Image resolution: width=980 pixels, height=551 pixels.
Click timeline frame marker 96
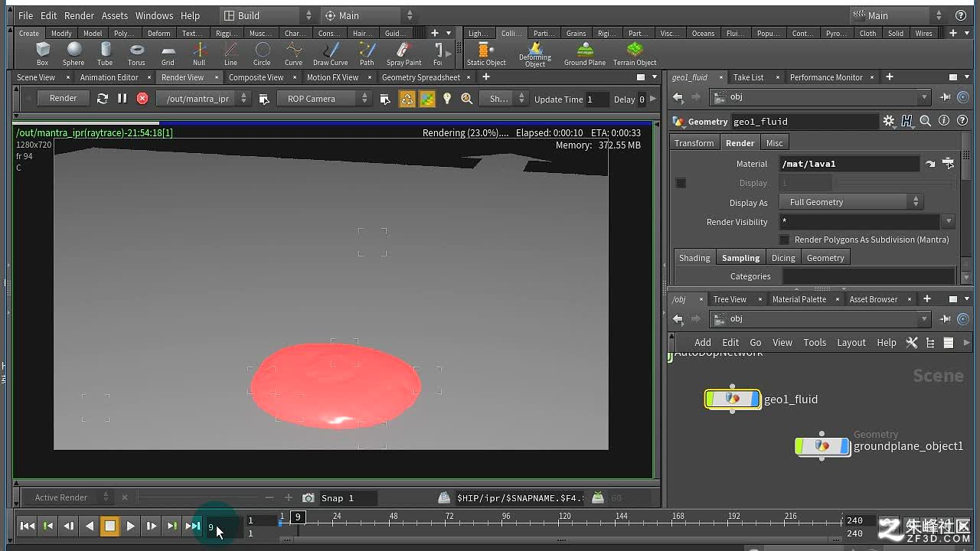coord(506,517)
